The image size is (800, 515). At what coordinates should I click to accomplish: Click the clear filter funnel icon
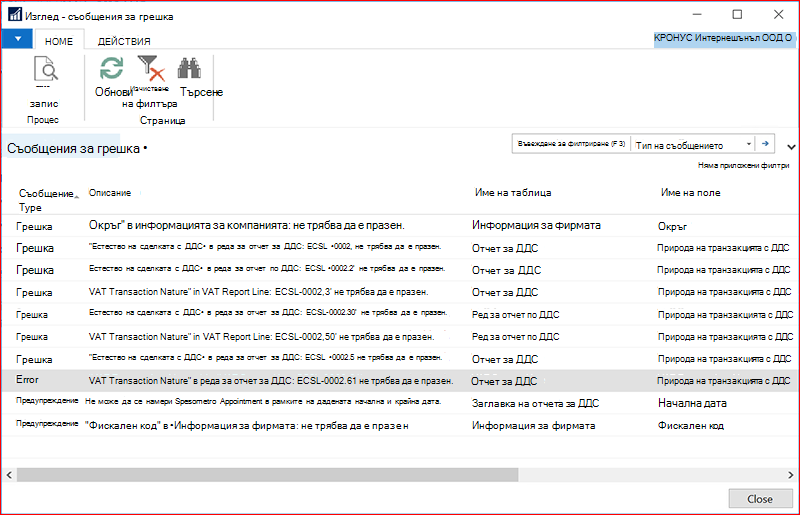(x=151, y=68)
